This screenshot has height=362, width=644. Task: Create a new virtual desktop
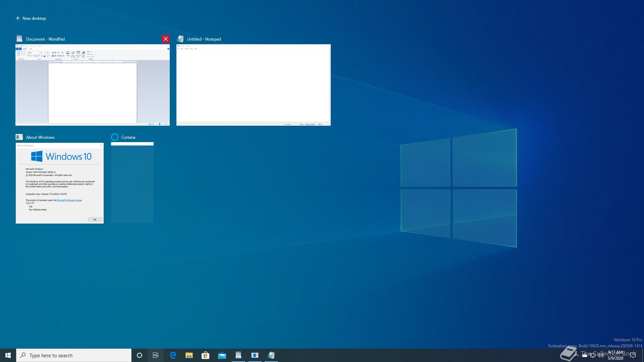pyautogui.click(x=31, y=18)
